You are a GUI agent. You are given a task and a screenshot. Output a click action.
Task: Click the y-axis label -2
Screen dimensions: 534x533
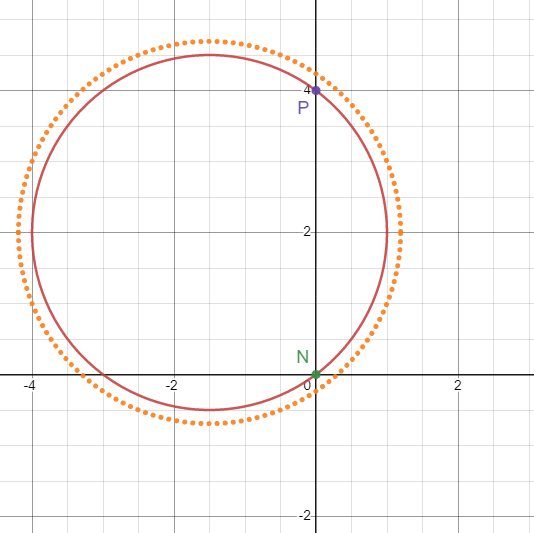click(x=305, y=516)
